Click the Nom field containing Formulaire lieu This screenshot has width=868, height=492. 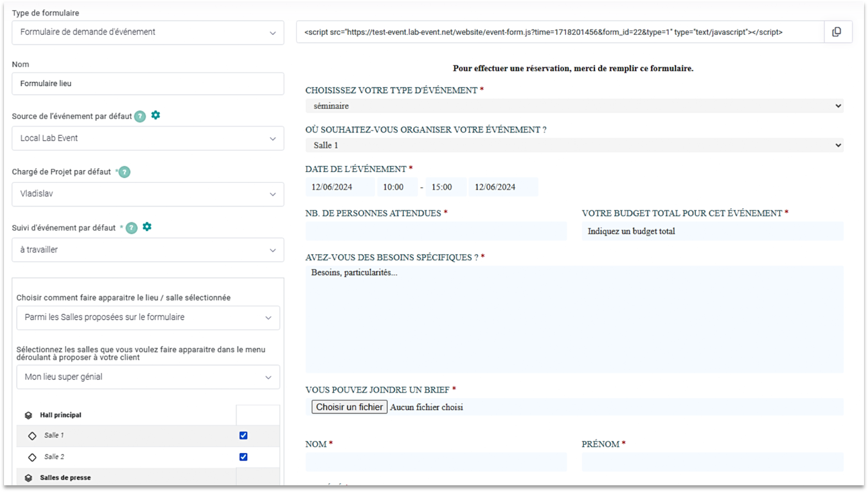click(x=148, y=83)
